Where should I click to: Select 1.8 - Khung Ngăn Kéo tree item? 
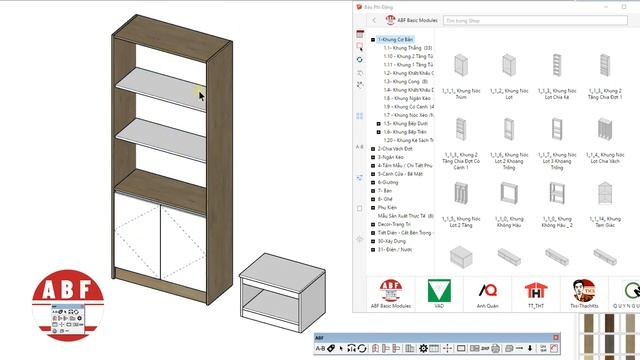[x=407, y=98]
